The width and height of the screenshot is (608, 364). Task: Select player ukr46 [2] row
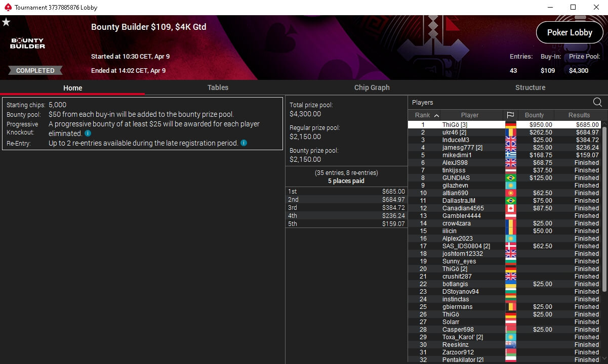(504, 132)
